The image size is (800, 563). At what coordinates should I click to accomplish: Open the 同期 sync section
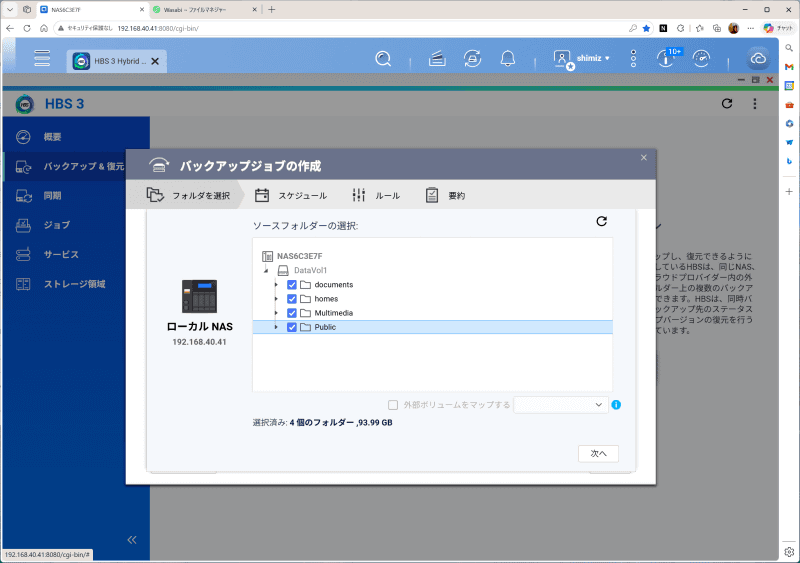click(65, 195)
